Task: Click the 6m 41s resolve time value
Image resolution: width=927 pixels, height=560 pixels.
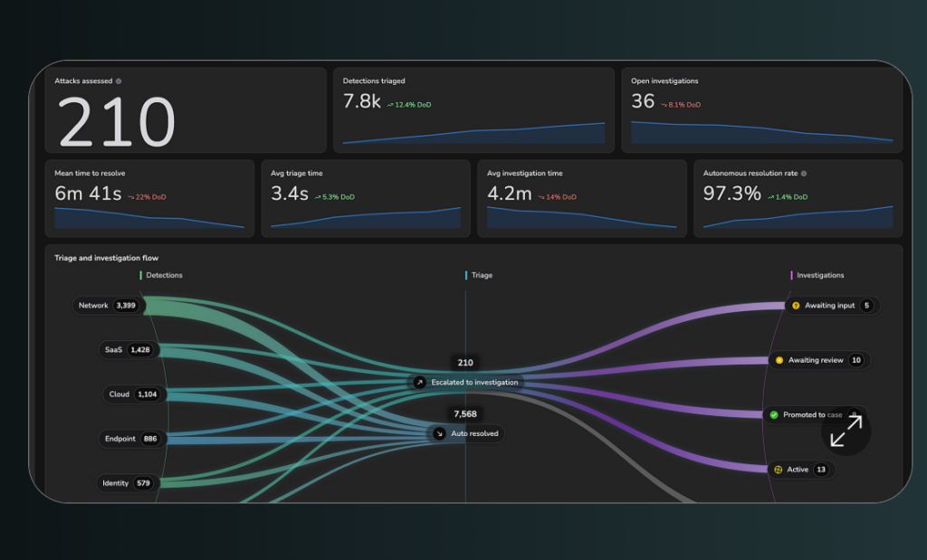Action: pyautogui.click(x=88, y=194)
